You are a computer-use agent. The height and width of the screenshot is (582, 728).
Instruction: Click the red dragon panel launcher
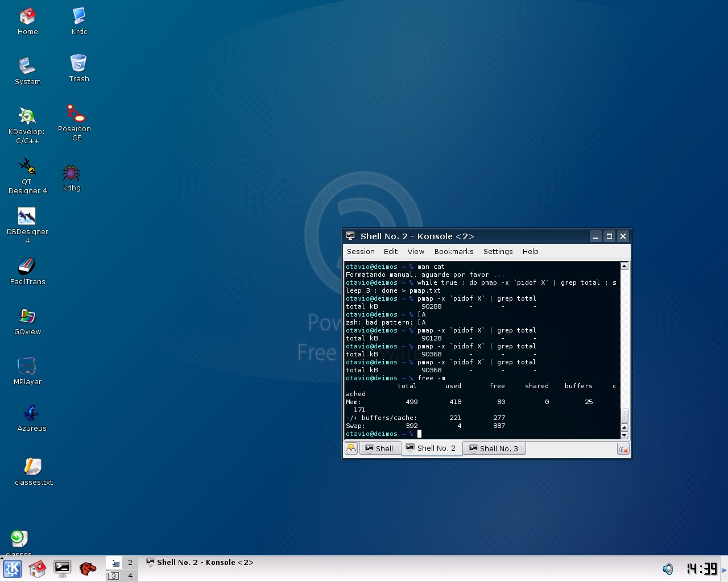88,569
